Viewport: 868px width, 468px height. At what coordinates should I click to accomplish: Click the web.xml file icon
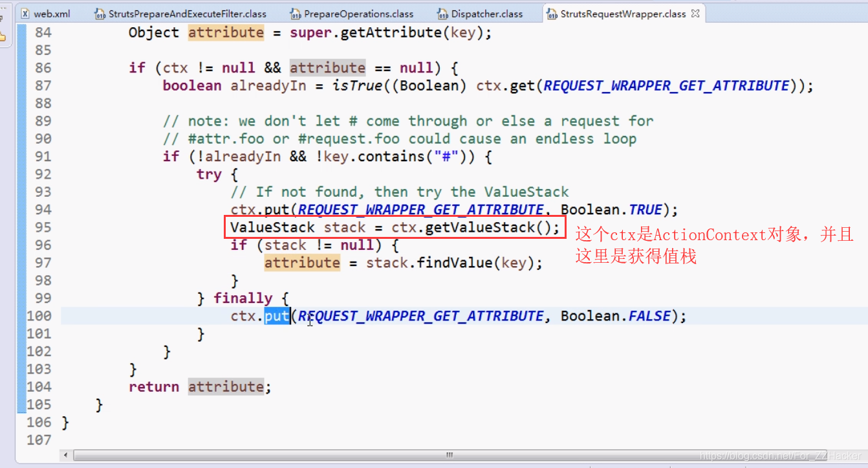click(26, 13)
